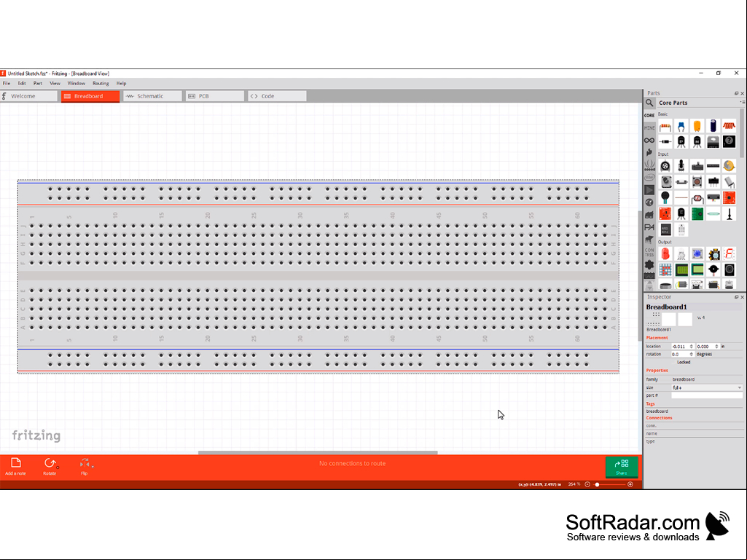Close the Parts panel

[742, 93]
